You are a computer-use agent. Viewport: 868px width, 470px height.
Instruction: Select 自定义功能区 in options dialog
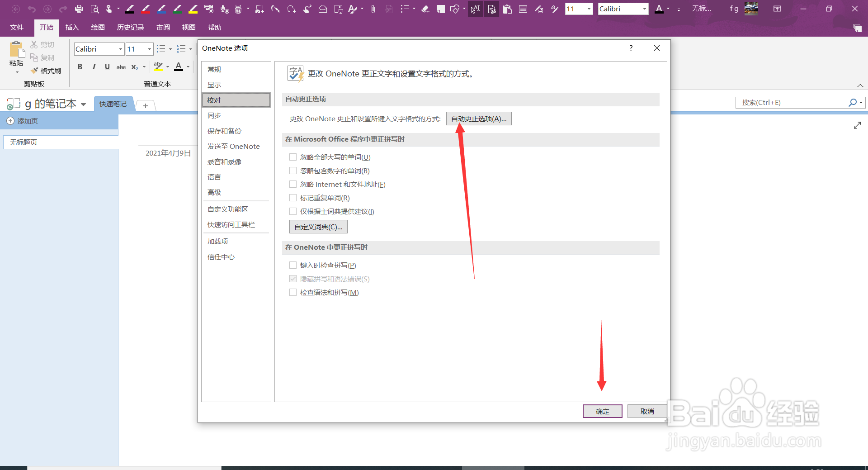point(236,209)
